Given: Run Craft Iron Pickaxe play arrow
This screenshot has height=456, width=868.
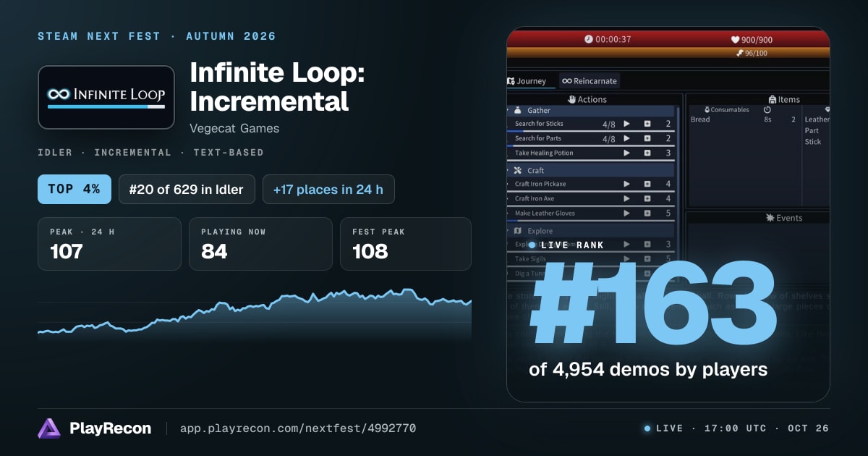Looking at the screenshot, I should [x=627, y=184].
